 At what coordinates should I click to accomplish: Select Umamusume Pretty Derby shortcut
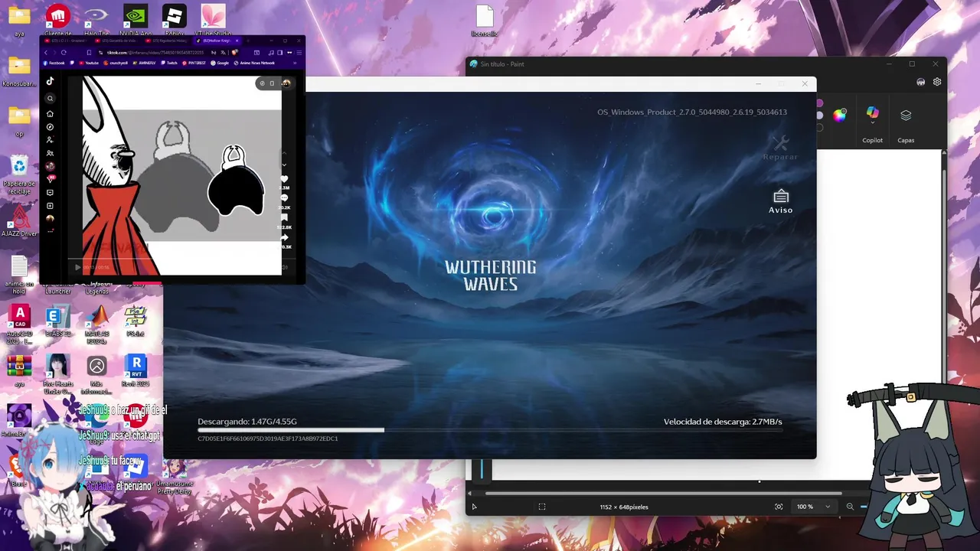point(175,477)
